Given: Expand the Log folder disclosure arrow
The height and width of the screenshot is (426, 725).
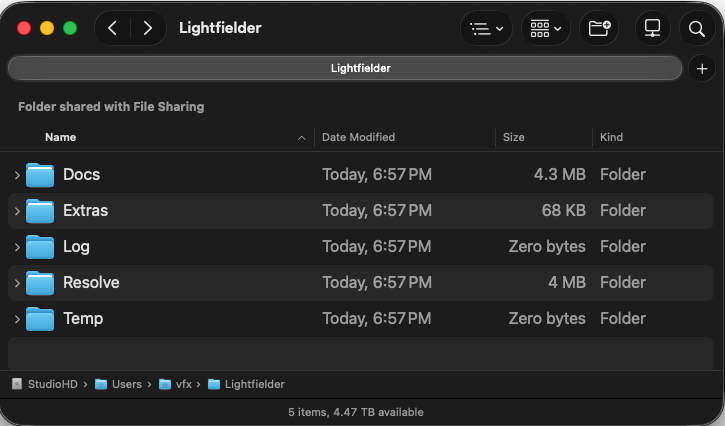Looking at the screenshot, I should 17,247.
